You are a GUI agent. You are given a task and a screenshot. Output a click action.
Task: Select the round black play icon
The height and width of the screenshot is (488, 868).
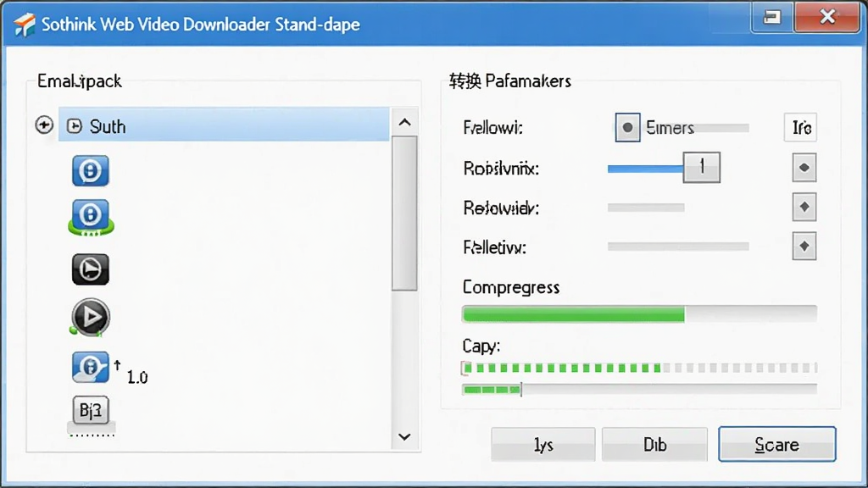click(x=90, y=318)
